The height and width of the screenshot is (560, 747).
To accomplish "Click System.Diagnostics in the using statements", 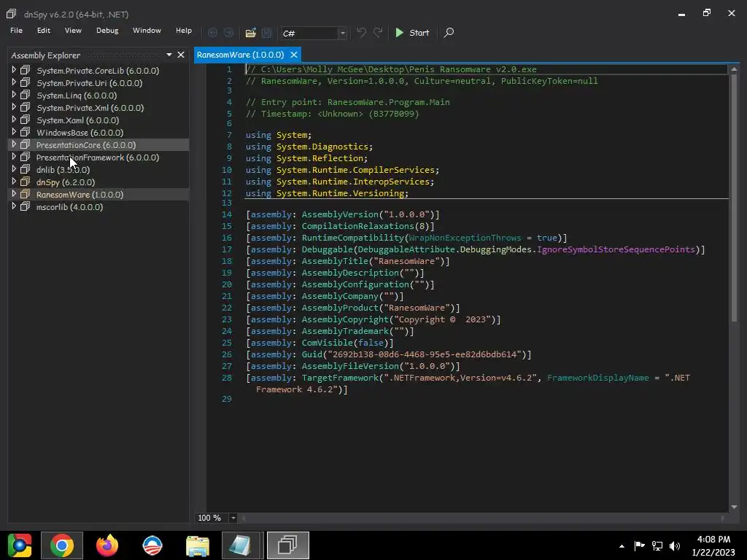I will [x=322, y=146].
